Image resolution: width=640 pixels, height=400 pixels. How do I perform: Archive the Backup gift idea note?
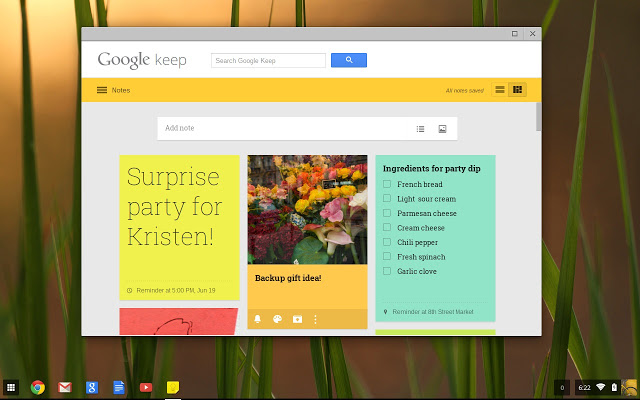[296, 319]
